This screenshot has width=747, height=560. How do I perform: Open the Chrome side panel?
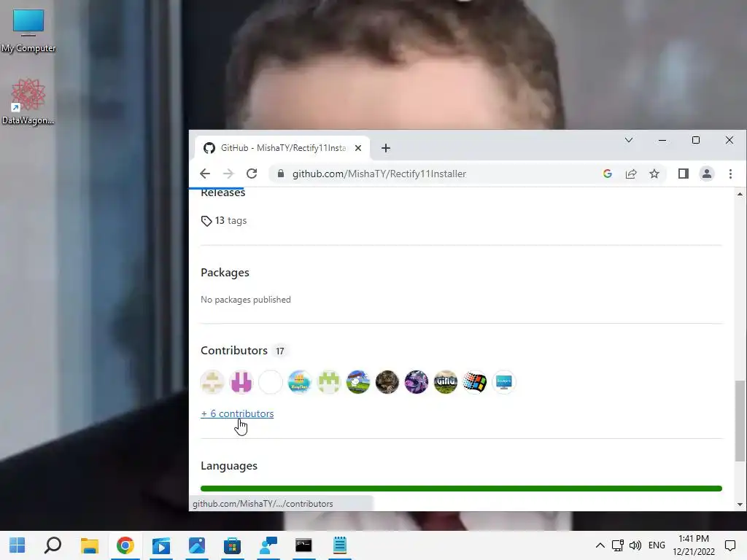coord(683,174)
